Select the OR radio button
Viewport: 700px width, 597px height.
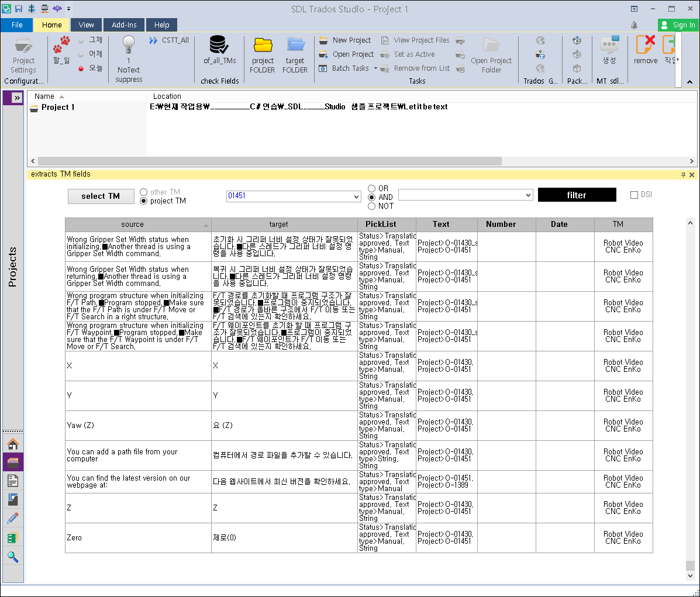pos(371,188)
